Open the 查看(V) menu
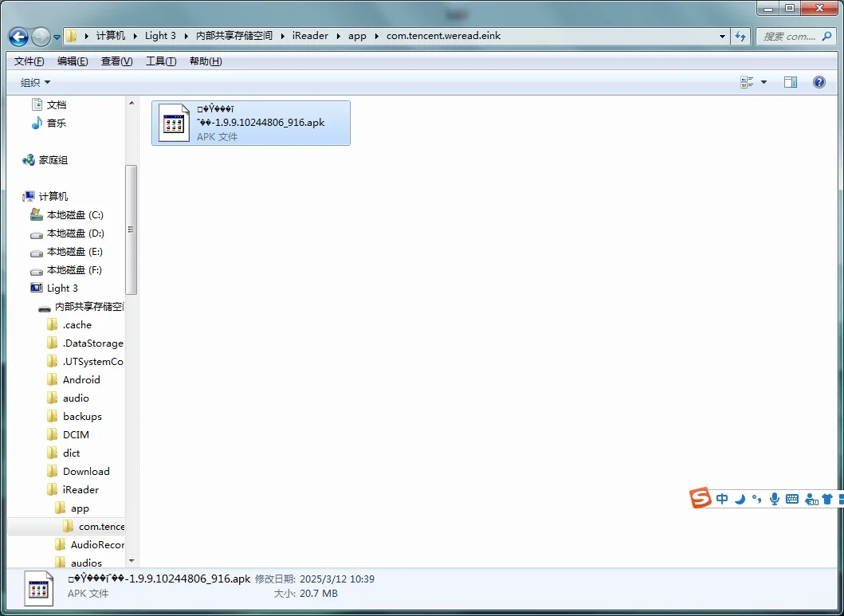844x616 pixels. tap(117, 61)
